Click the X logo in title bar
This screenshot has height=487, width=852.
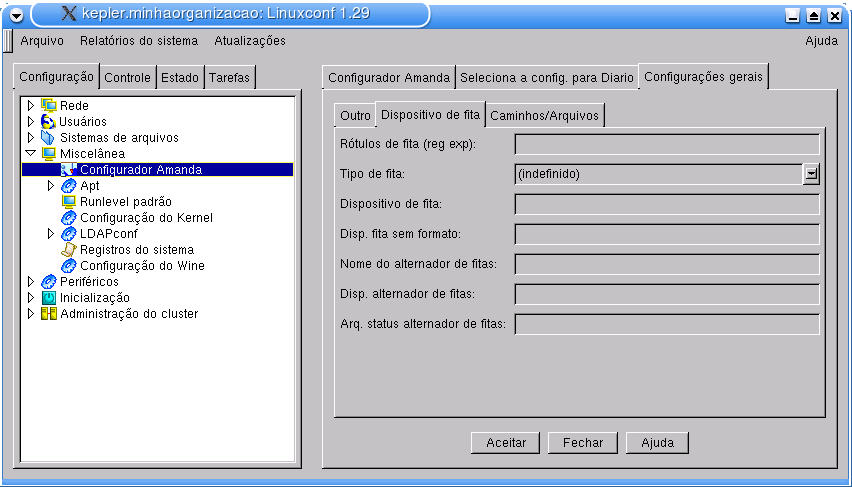[x=69, y=14]
